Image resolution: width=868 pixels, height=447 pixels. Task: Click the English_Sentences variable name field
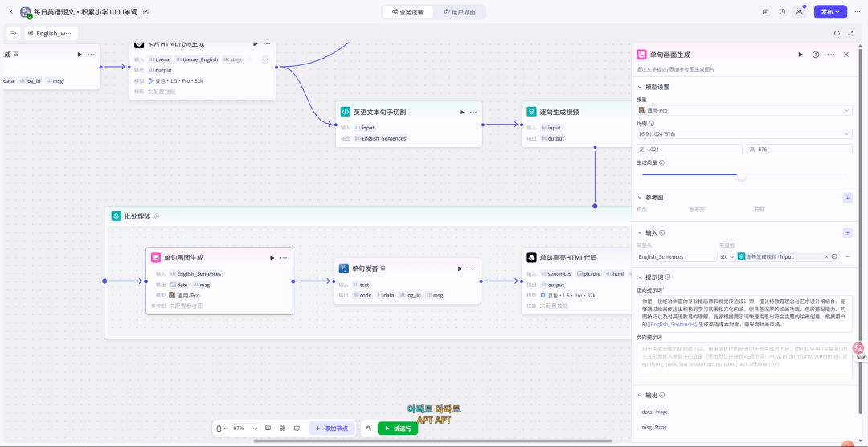tap(677, 257)
